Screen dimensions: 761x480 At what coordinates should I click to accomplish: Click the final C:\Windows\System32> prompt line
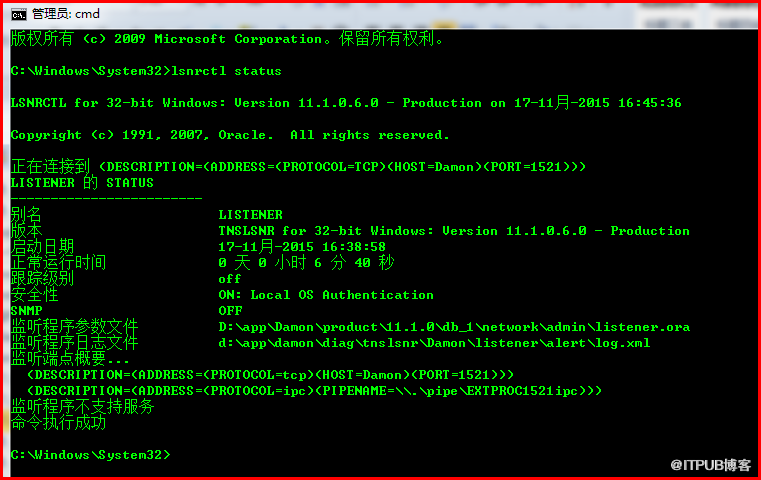point(91,455)
